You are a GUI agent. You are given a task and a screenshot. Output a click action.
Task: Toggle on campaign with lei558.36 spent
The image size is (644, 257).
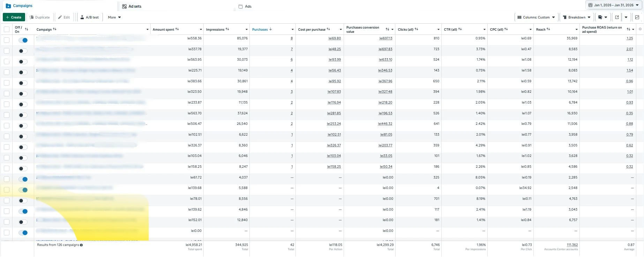pos(23,40)
